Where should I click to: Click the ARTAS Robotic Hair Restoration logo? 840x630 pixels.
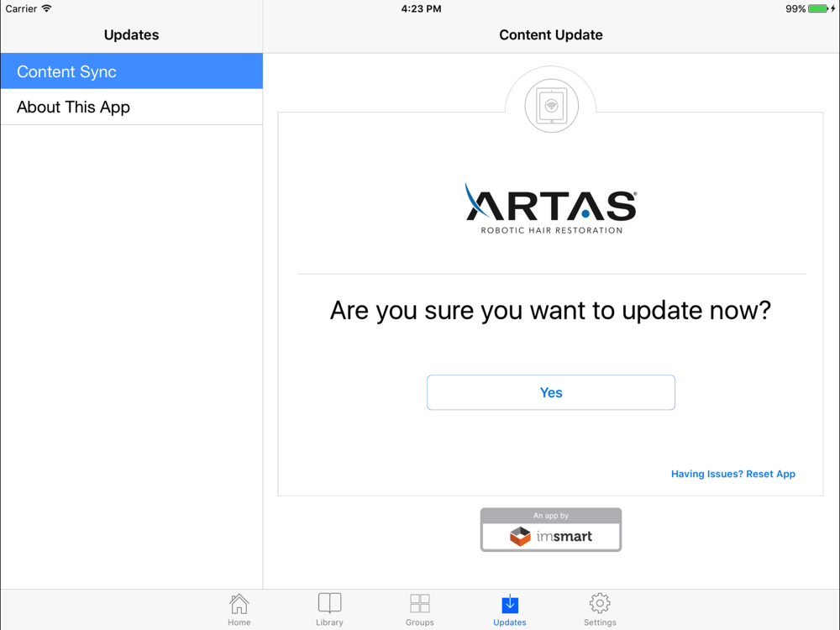pos(551,209)
